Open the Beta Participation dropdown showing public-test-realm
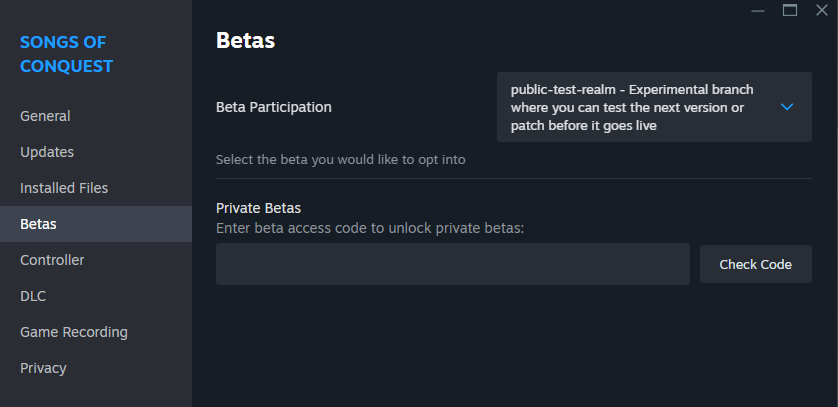Image resolution: width=838 pixels, height=407 pixels. pos(653,107)
